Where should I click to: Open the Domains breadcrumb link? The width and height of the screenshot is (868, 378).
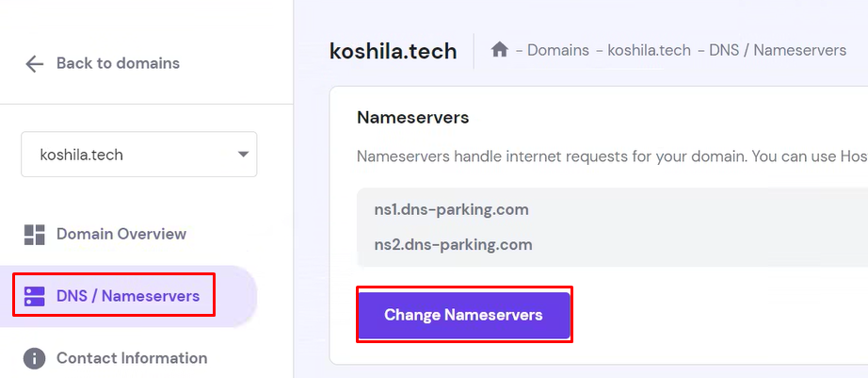click(558, 51)
